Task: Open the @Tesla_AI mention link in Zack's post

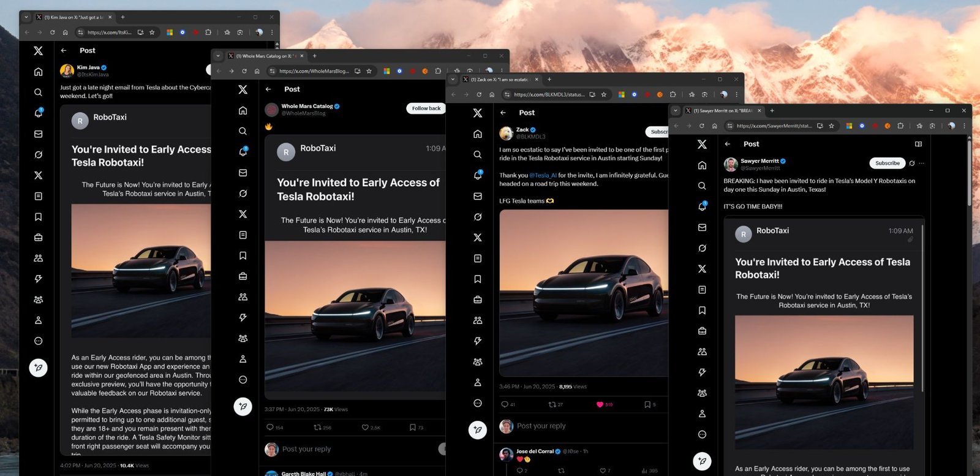Action: click(543, 175)
